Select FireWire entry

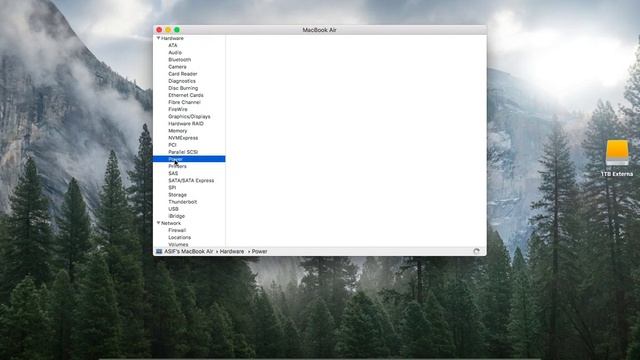[178, 109]
